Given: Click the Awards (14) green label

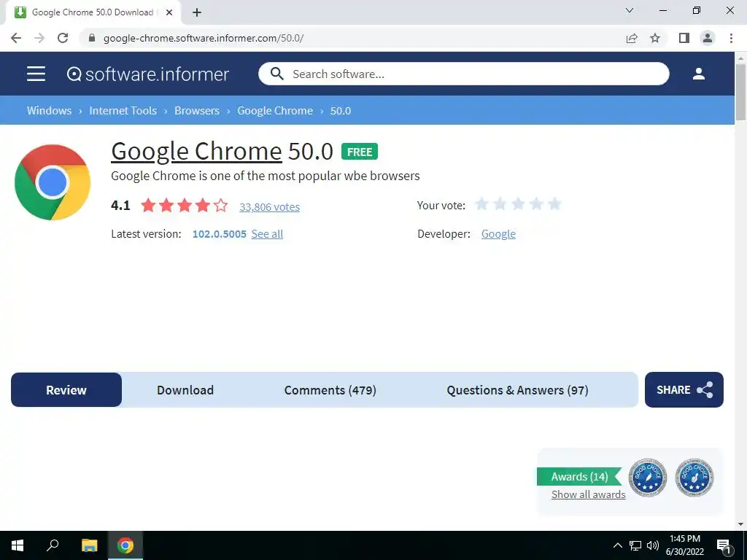Looking at the screenshot, I should tap(579, 477).
